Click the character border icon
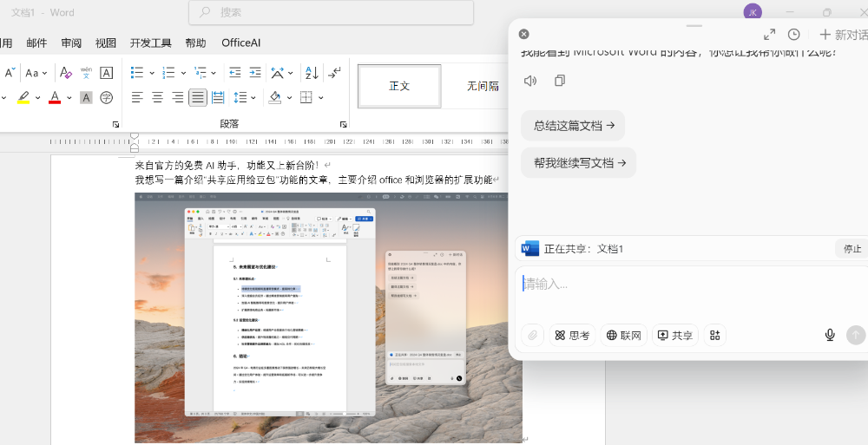This screenshot has height=445, width=868. [x=106, y=73]
